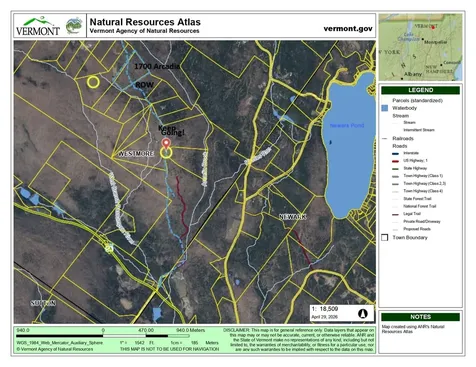
Task: Click 'State Forest Trail' legend label
Action: 417,199
